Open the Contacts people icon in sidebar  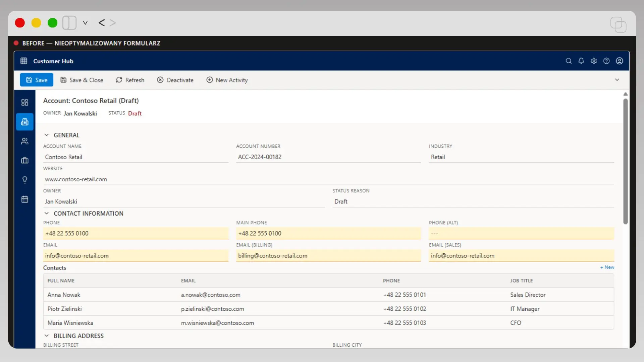[24, 141]
